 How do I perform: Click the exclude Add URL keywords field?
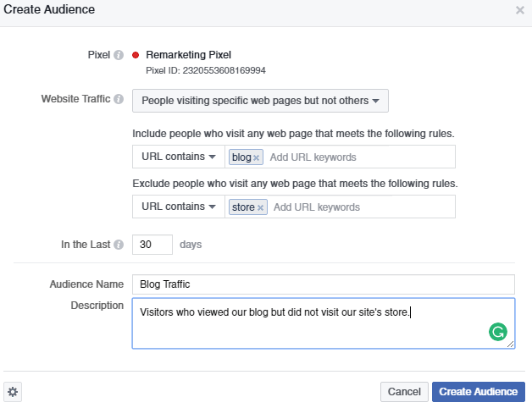point(362,207)
